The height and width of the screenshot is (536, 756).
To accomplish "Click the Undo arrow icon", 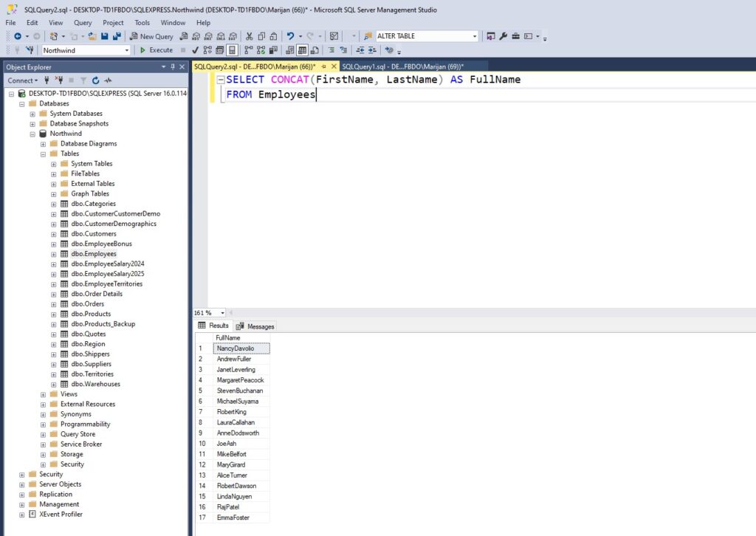I will click(290, 36).
